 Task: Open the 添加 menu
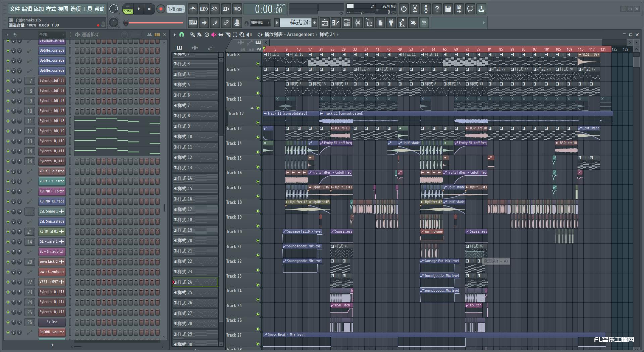tap(39, 9)
